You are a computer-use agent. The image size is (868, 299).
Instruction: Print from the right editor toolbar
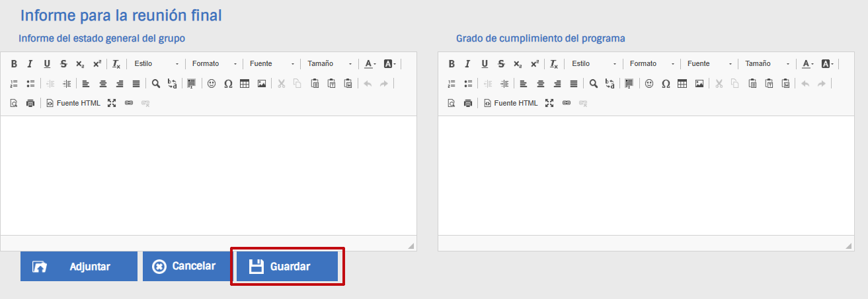[467, 104]
